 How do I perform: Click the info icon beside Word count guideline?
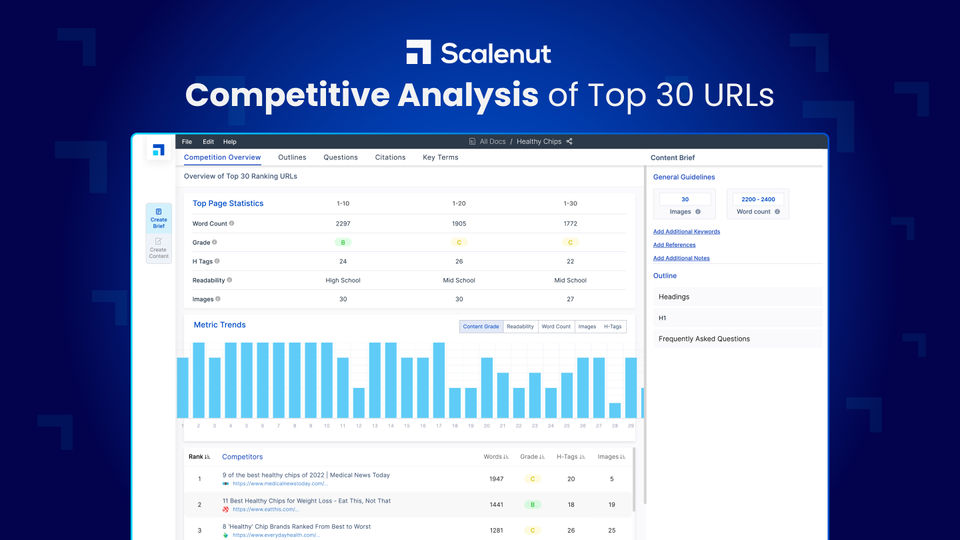pyautogui.click(x=778, y=212)
